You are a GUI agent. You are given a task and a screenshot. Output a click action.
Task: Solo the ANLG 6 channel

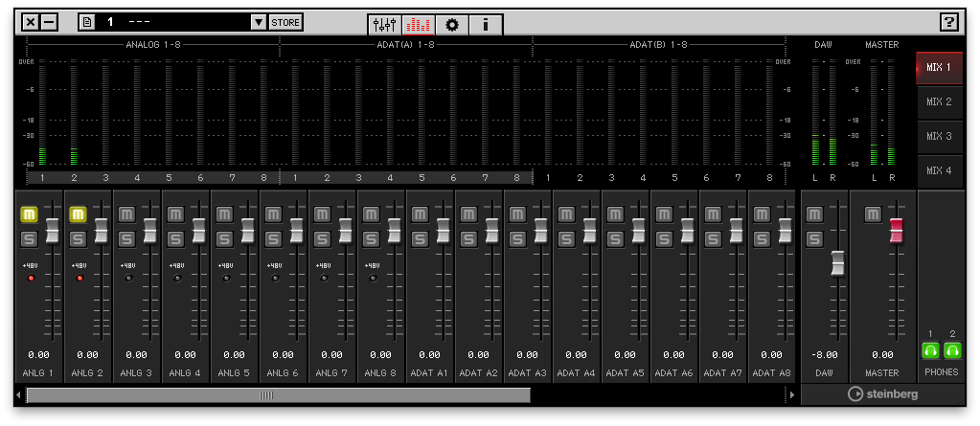[x=272, y=238]
